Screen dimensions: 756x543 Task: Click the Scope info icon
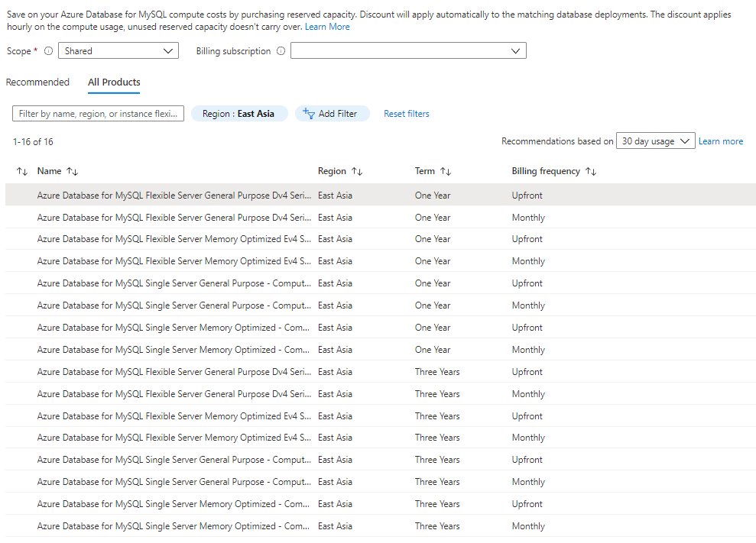coord(48,50)
